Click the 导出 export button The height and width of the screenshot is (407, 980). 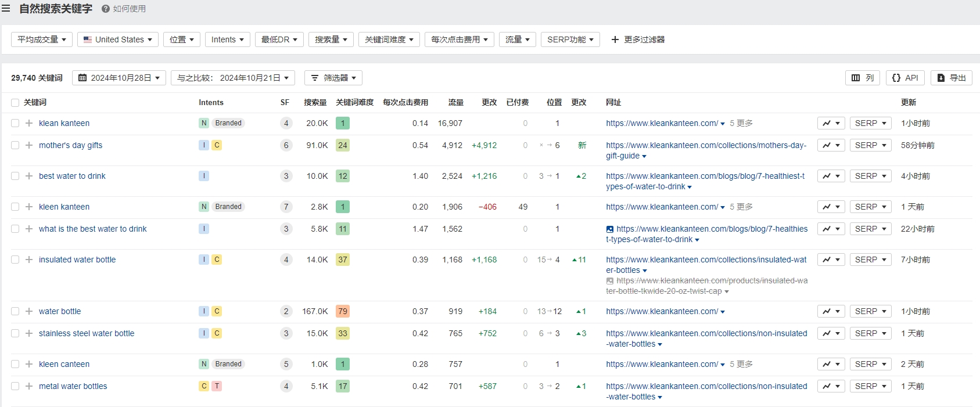coord(952,78)
